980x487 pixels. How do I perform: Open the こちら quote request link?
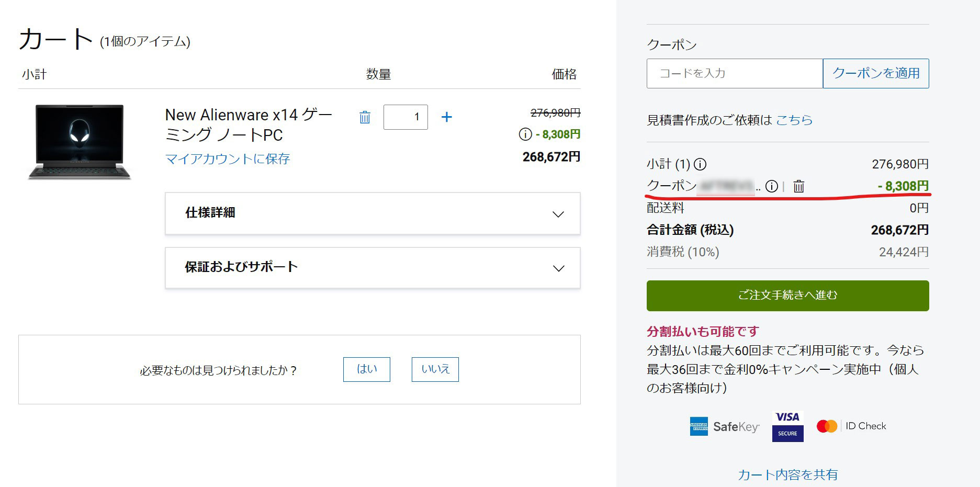tap(794, 120)
